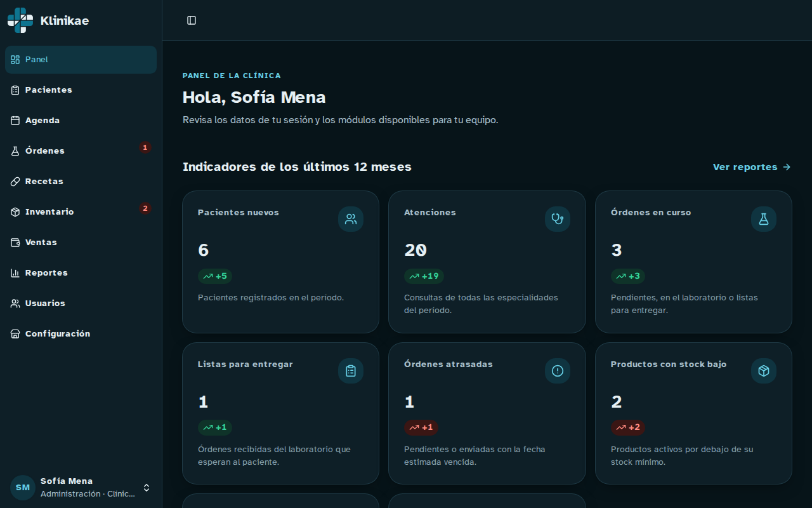Click the flask icon on Órdenes en curso card
This screenshot has height=508, width=812.
(764, 219)
